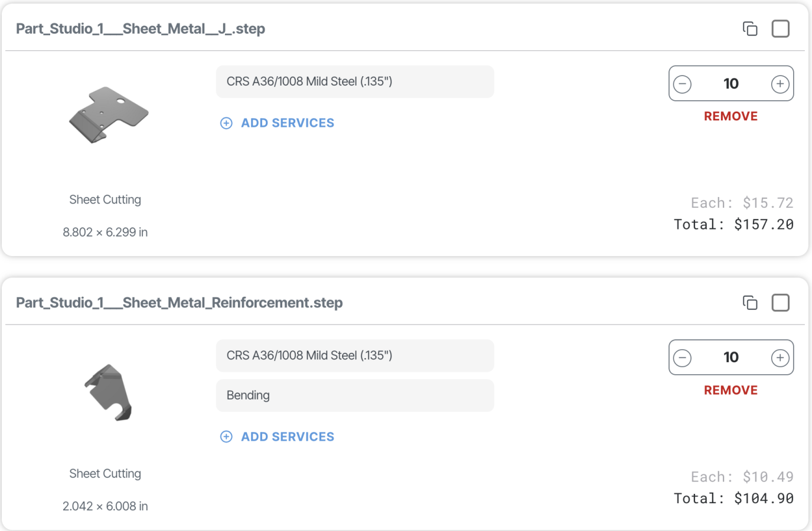Increase quantity of Sheet_Metal_J part

click(x=780, y=84)
